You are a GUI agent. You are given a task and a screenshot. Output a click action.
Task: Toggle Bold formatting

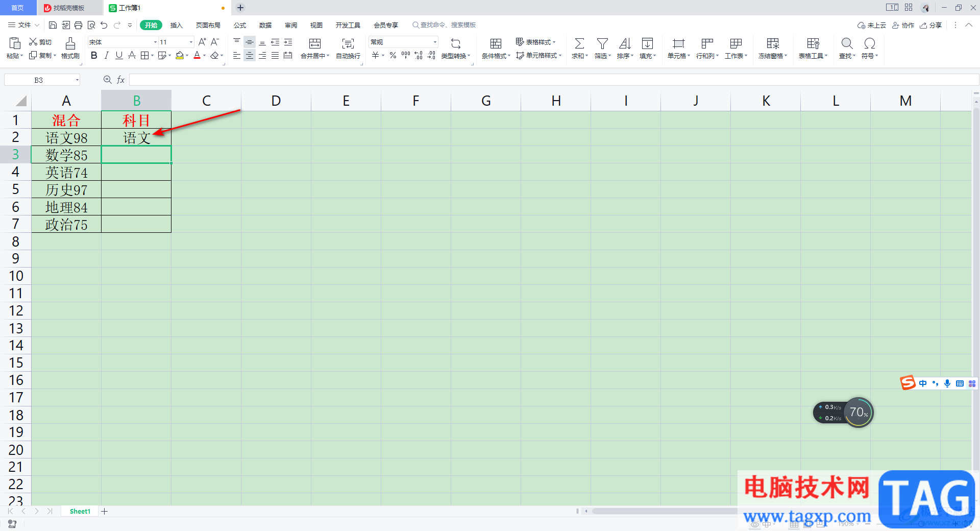[x=94, y=55]
